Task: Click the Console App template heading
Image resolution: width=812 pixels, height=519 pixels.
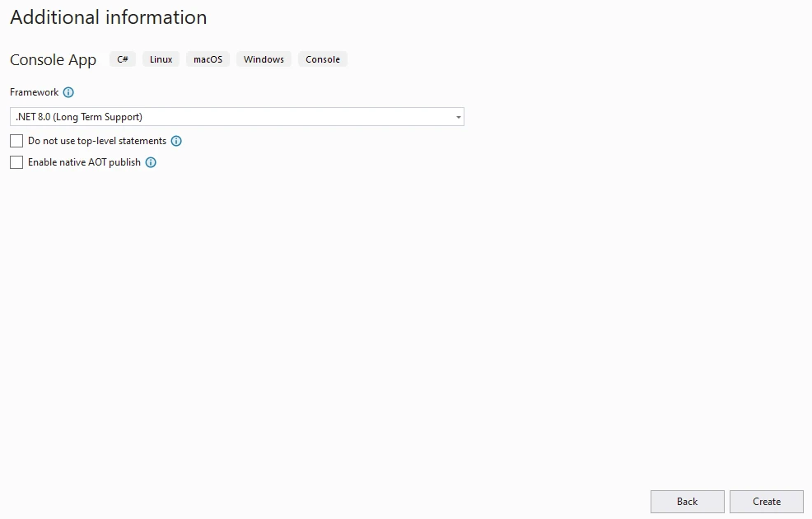Action: tap(53, 60)
